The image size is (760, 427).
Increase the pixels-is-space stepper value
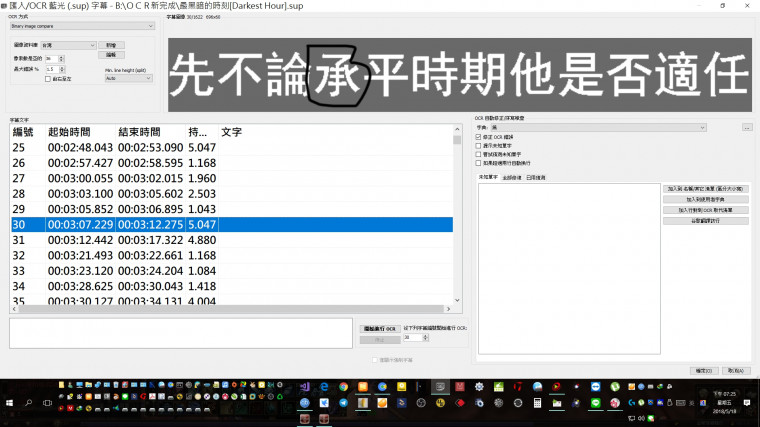click(62, 57)
